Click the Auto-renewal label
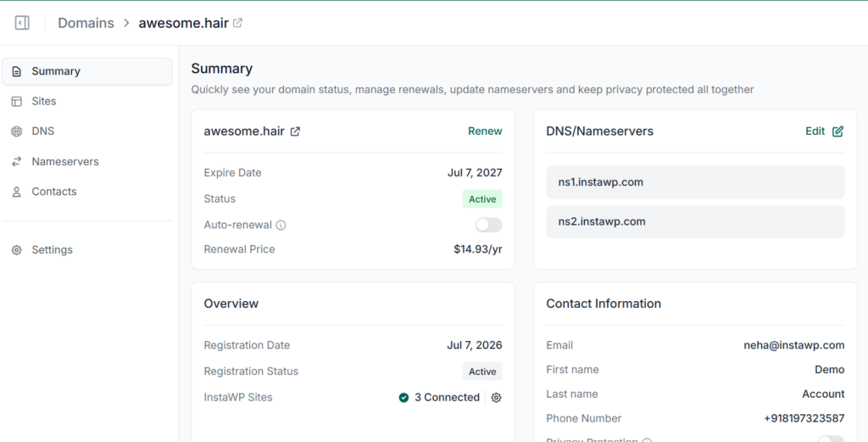This screenshot has width=868, height=442. click(237, 225)
